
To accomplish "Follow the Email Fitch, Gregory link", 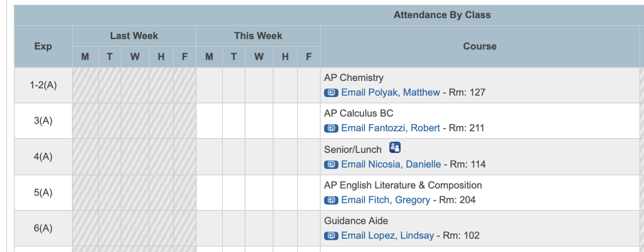I will [x=385, y=200].
